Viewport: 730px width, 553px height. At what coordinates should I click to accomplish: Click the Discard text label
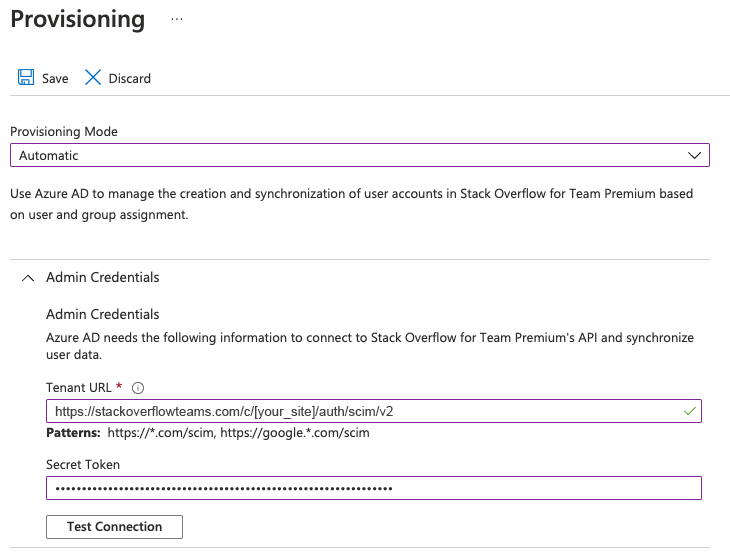point(129,79)
